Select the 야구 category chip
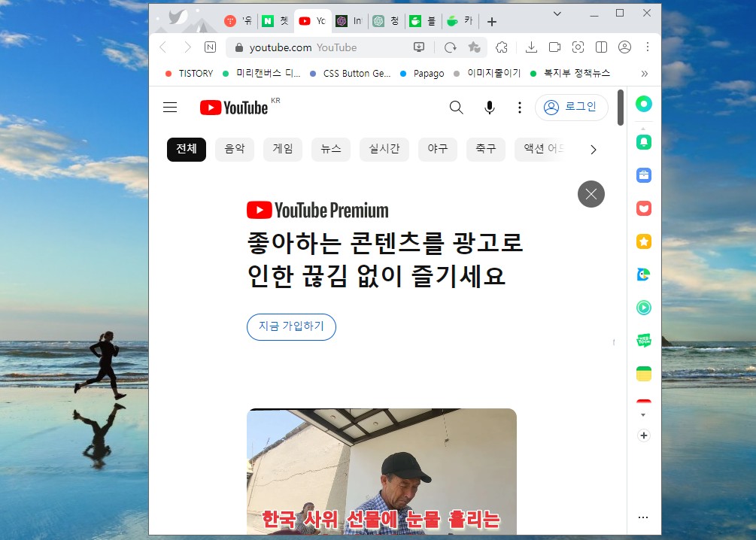Screen dimensions: 756x540 437,149
